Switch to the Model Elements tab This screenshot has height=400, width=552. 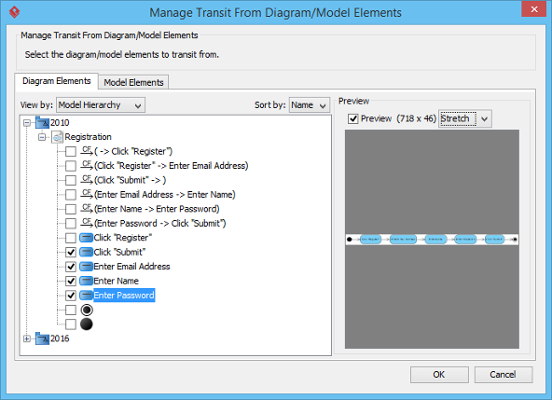tap(133, 82)
